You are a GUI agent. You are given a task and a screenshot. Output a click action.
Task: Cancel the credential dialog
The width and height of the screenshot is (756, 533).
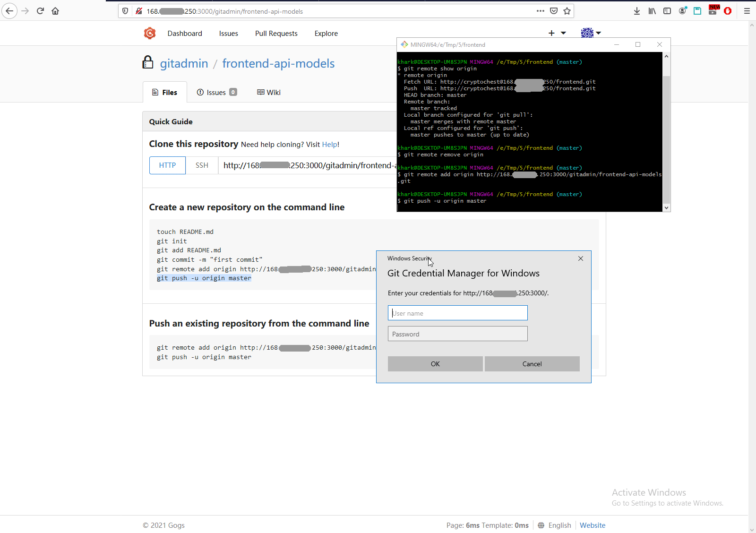(532, 364)
